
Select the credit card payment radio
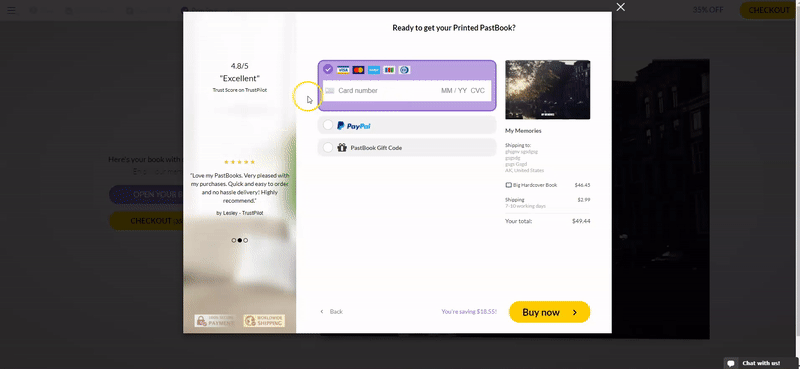(x=328, y=69)
